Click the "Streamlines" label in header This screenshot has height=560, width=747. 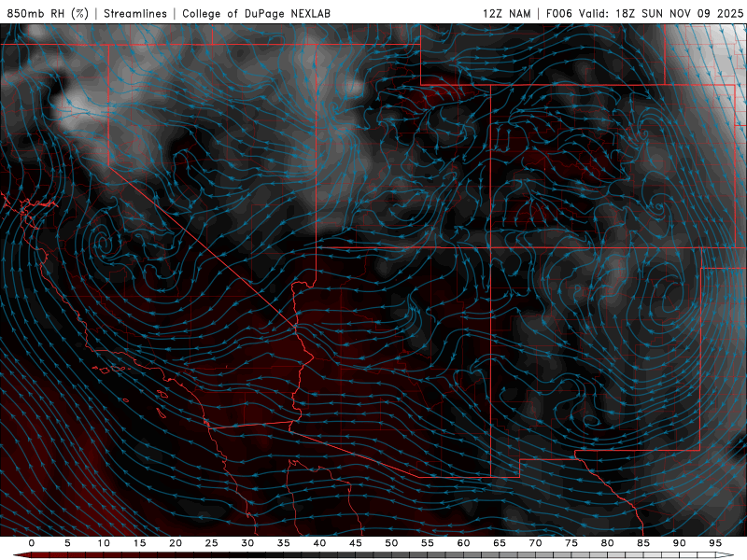pyautogui.click(x=135, y=13)
